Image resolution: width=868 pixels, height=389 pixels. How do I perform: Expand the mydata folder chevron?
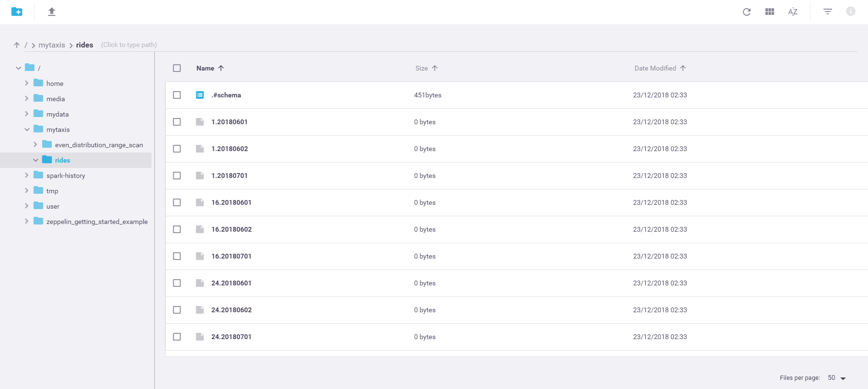[x=27, y=114]
